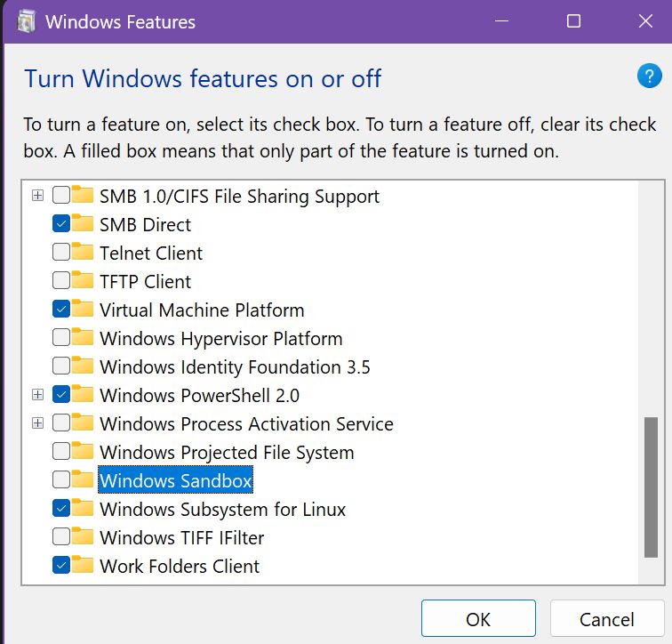Click the feature list scrollbar thumb
The image size is (672, 644).
651,487
